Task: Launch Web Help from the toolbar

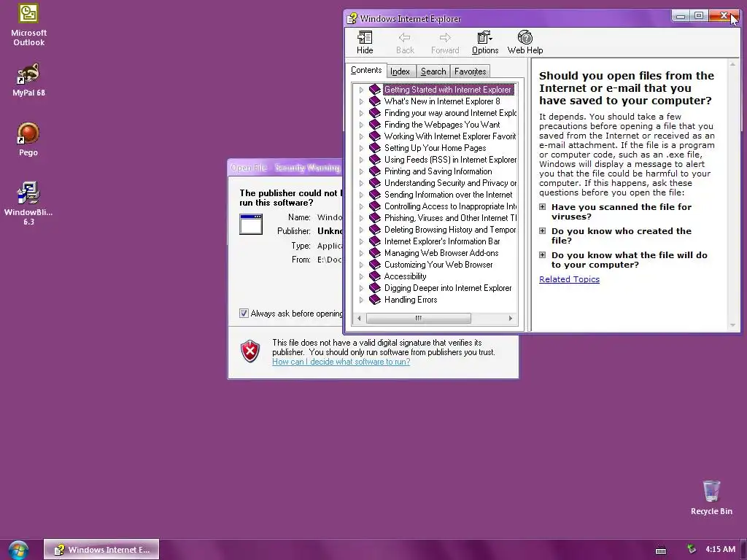Action: (525, 42)
